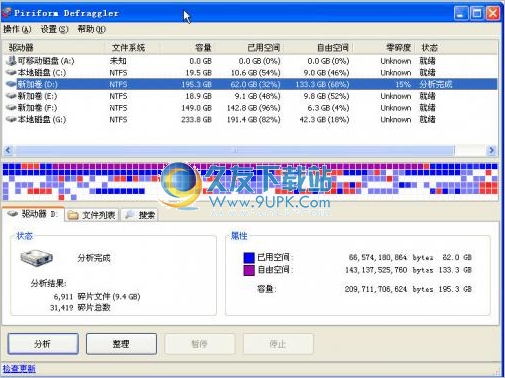Select the 新加卷 (E:) drive icon
Screen dimensions: 505x378
(11, 96)
